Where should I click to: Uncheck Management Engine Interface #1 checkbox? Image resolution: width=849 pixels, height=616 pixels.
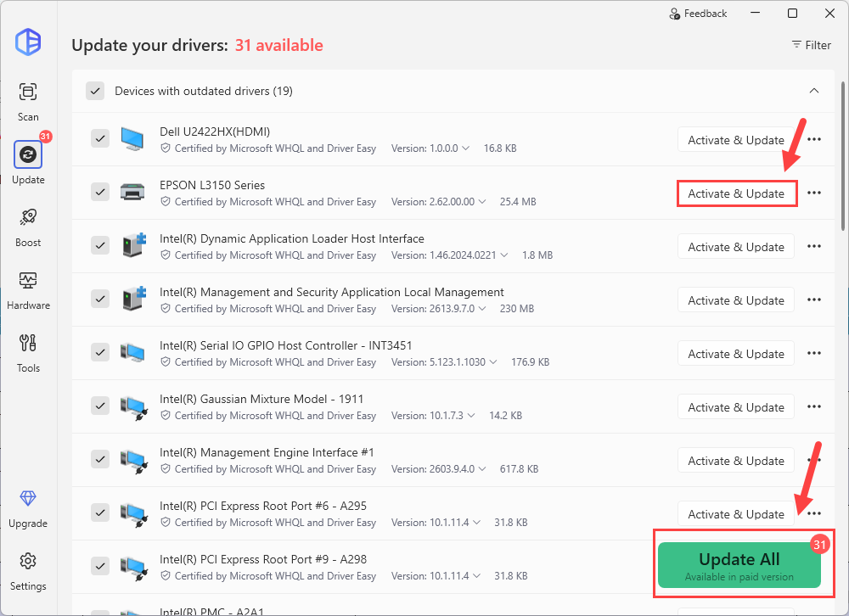coord(100,459)
